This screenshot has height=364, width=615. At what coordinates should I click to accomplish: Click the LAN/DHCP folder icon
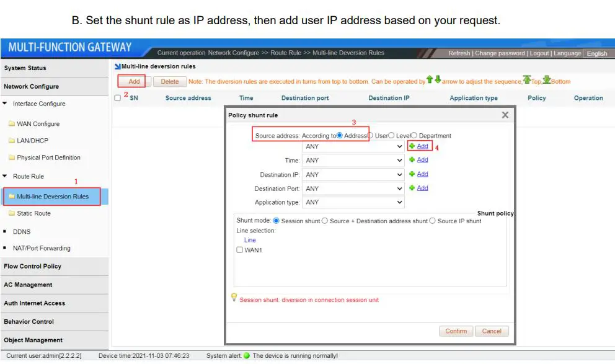coord(12,140)
